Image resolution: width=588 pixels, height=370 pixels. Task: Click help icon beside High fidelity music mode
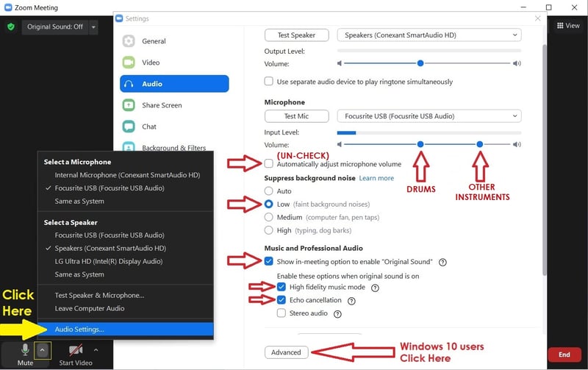tap(375, 288)
